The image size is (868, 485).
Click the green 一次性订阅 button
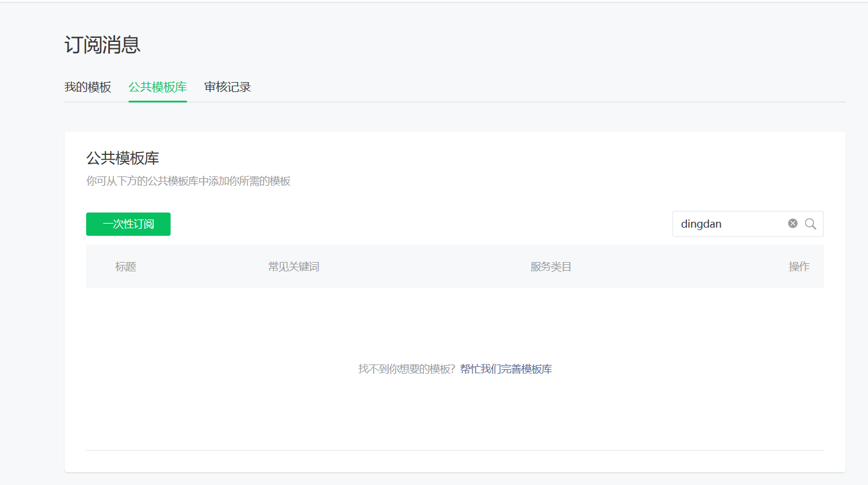tap(128, 224)
